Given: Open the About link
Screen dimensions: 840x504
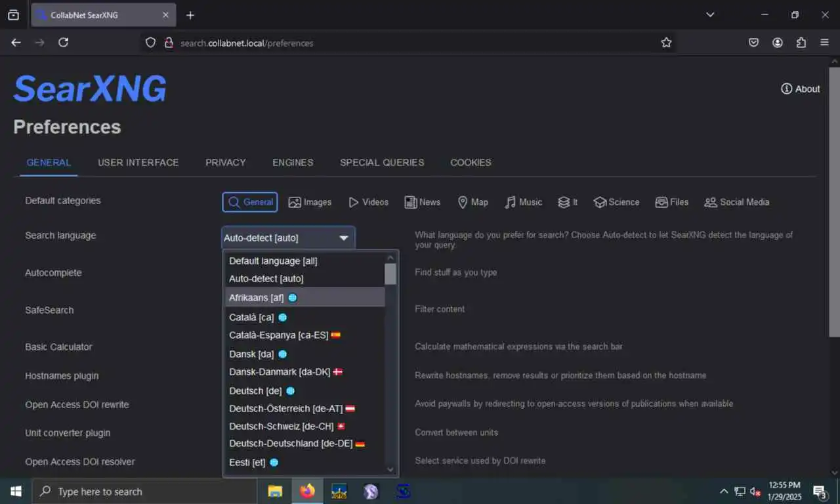Looking at the screenshot, I should pos(800,89).
